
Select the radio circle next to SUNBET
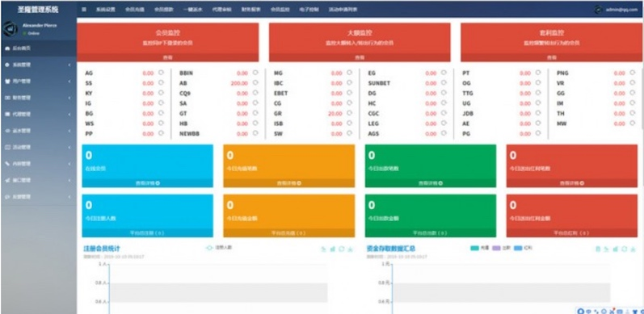tap(444, 82)
